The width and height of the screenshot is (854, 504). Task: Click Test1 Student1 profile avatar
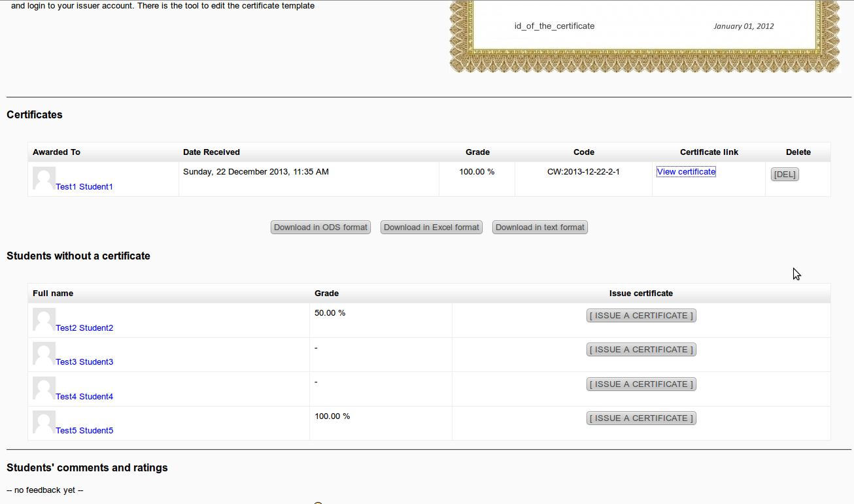tap(44, 178)
